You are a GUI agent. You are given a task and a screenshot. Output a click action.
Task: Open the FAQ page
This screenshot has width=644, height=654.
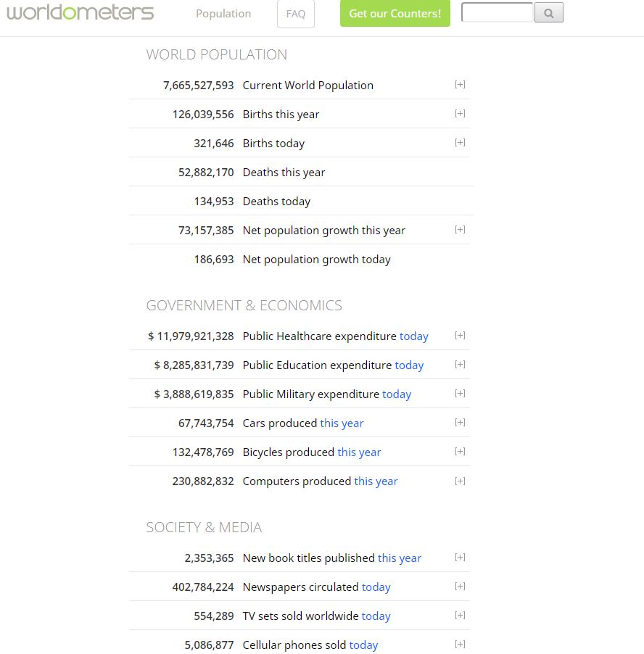click(296, 14)
